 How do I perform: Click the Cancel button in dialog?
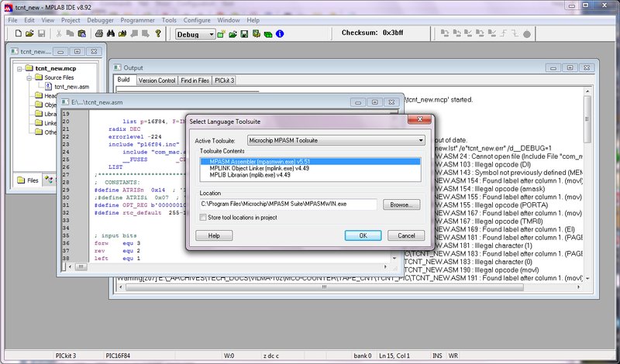[x=406, y=235]
